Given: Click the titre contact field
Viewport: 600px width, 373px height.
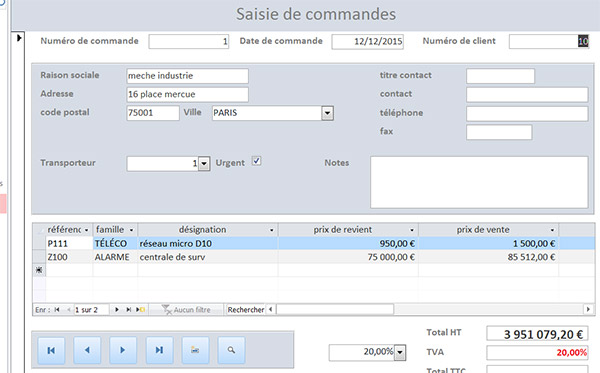Looking at the screenshot, I should point(501,76).
